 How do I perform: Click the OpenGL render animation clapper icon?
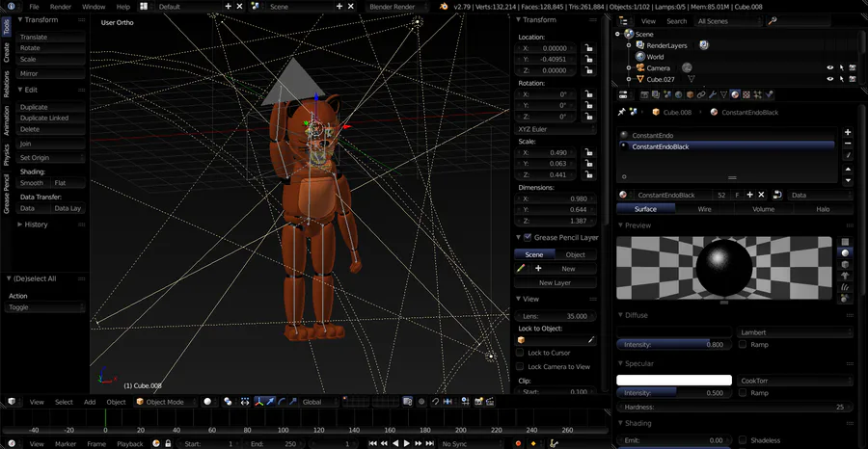pos(490,402)
